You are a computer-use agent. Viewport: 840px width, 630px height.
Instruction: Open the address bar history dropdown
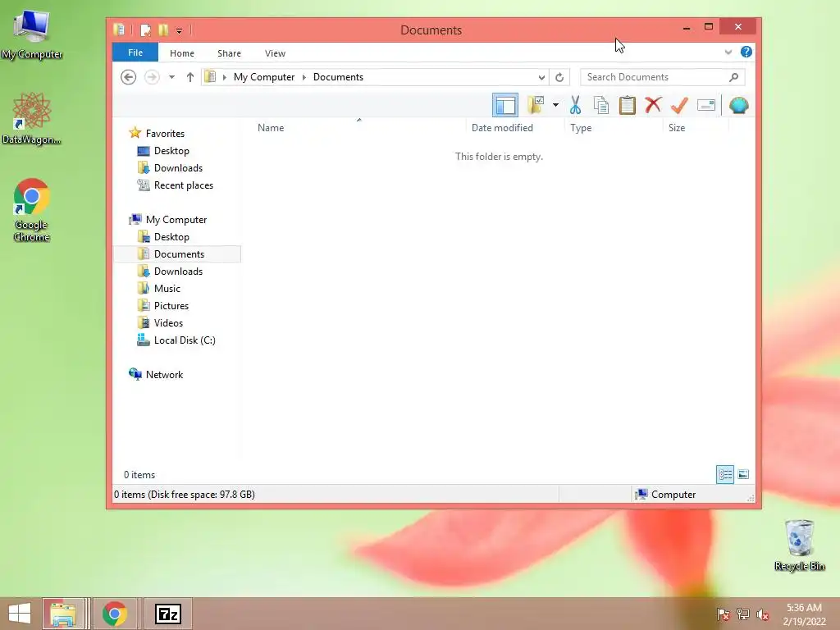coord(541,77)
